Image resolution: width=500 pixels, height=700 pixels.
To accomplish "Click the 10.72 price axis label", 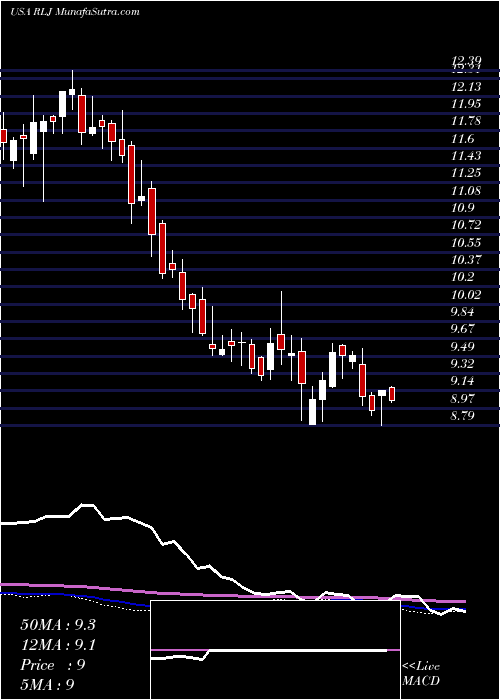I will click(466, 225).
